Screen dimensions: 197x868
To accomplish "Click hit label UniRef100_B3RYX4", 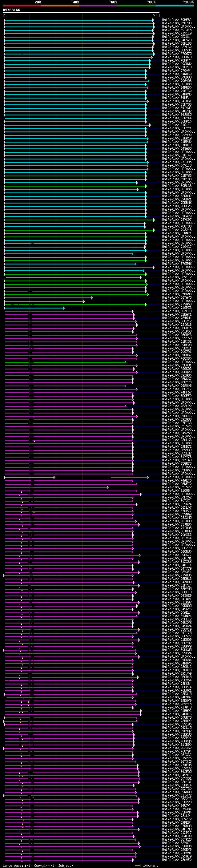I will pyautogui.click(x=176, y=118).
